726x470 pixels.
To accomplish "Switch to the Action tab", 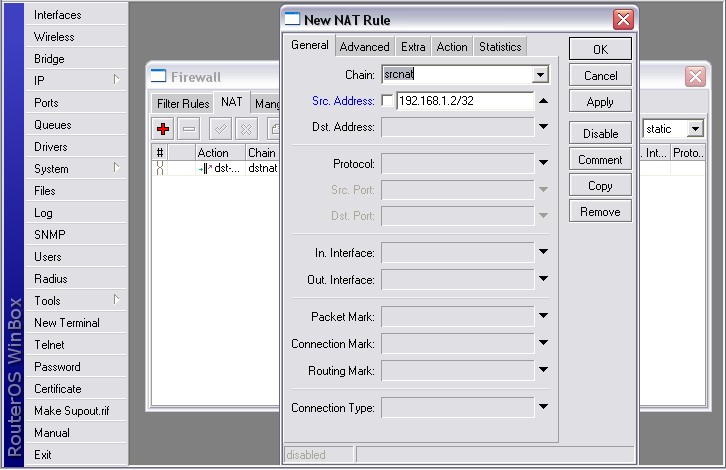I will (x=451, y=47).
